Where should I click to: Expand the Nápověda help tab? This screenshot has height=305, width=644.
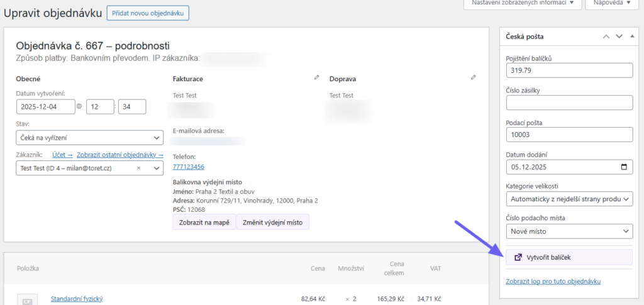coord(611,3)
